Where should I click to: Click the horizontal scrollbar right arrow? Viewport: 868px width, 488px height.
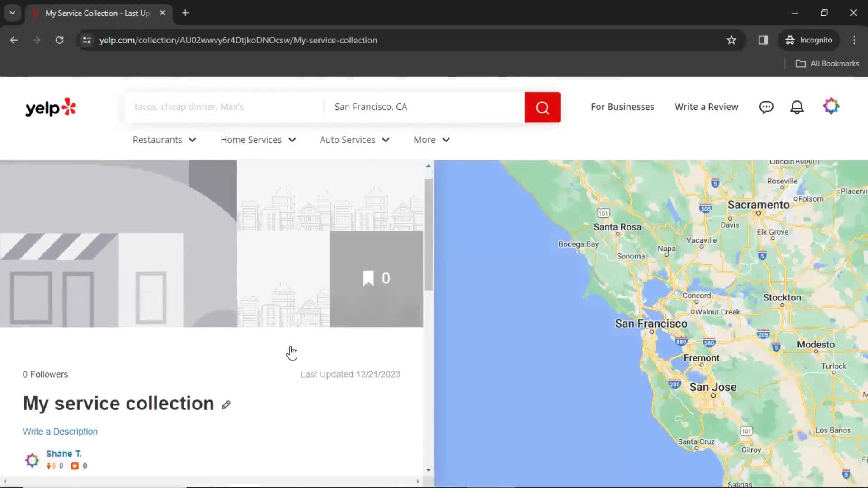[x=418, y=482]
